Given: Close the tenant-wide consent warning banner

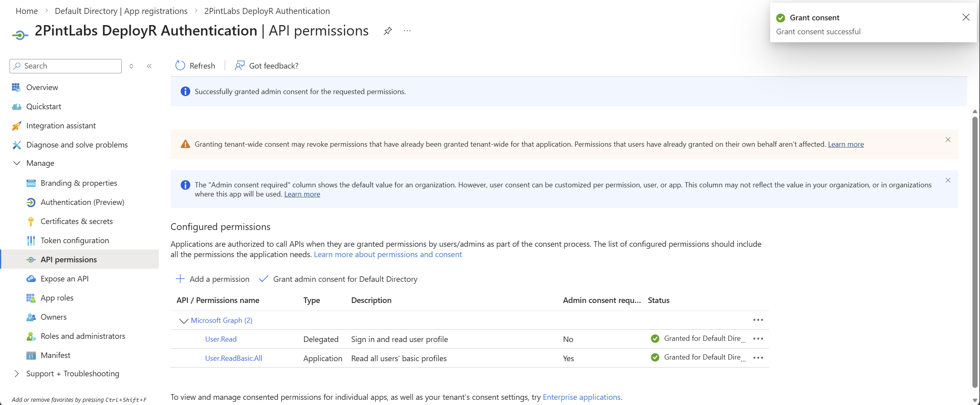Looking at the screenshot, I should point(948,140).
